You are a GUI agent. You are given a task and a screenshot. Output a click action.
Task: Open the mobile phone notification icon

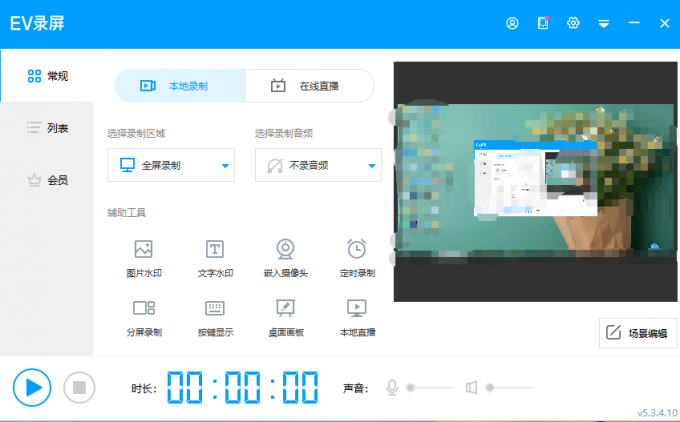point(543,23)
